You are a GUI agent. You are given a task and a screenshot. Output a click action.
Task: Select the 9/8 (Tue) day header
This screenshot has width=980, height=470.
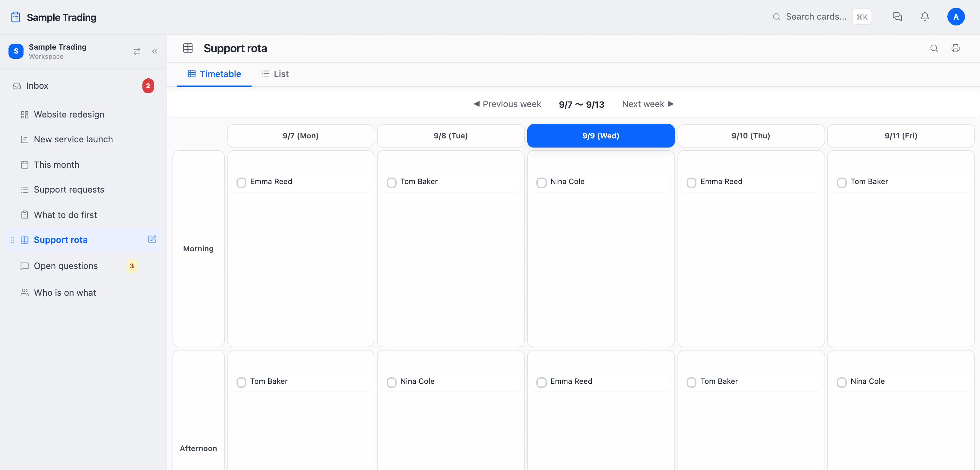point(450,136)
